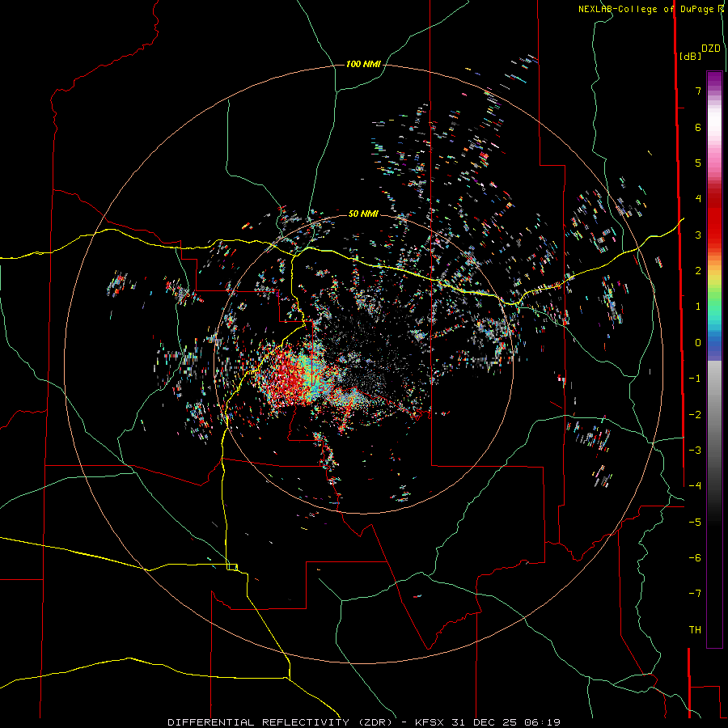Click the 31 DEC 25 date
728x728 pixels.
[x=485, y=722]
